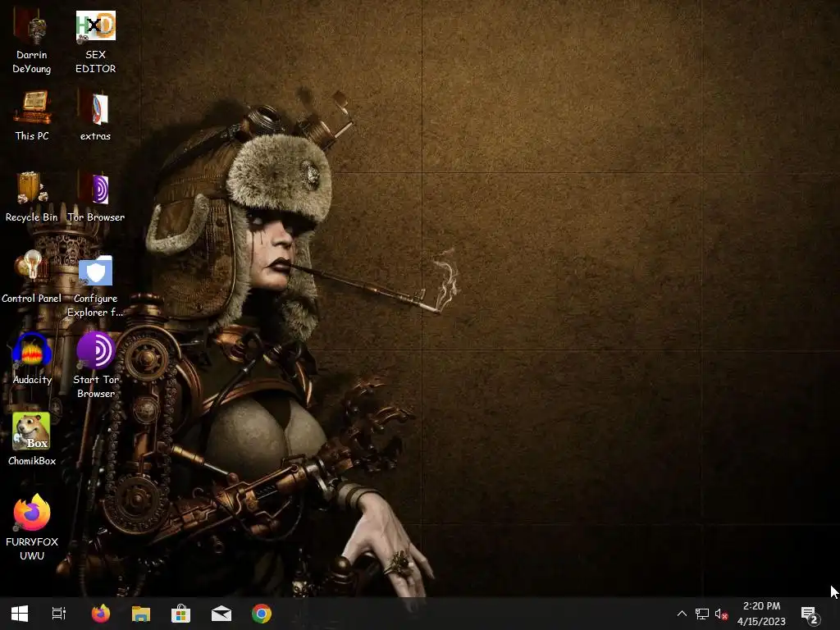The width and height of the screenshot is (840, 630).
Task: Select the This PC desktop icon
Action: point(32,107)
